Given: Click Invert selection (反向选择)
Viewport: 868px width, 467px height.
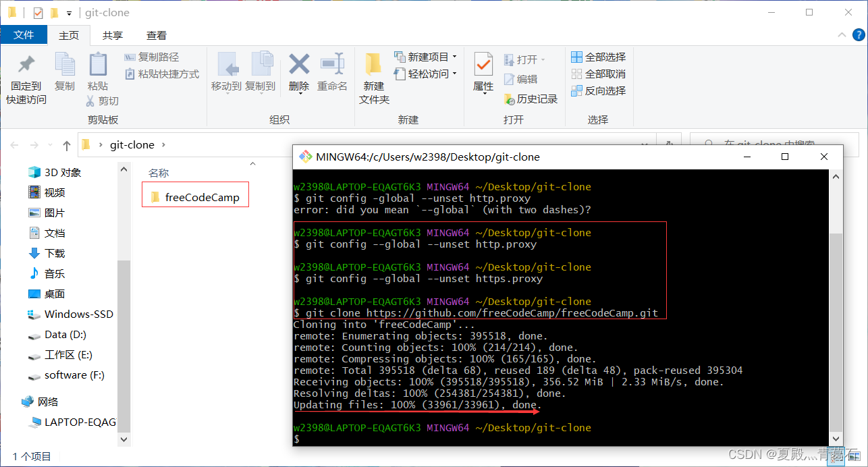Looking at the screenshot, I should pos(599,90).
